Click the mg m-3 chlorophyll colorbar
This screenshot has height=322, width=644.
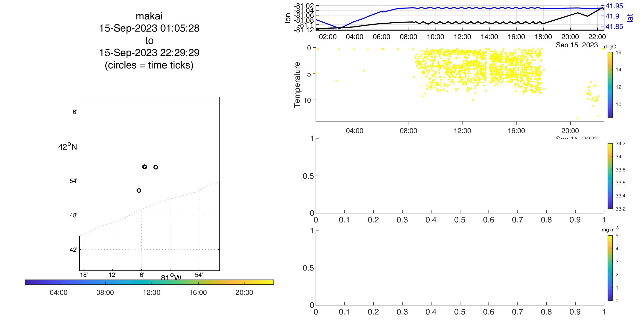(610, 268)
